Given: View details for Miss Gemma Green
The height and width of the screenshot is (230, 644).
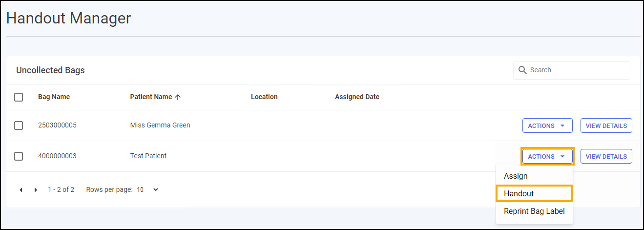Looking at the screenshot, I should click(x=606, y=125).
